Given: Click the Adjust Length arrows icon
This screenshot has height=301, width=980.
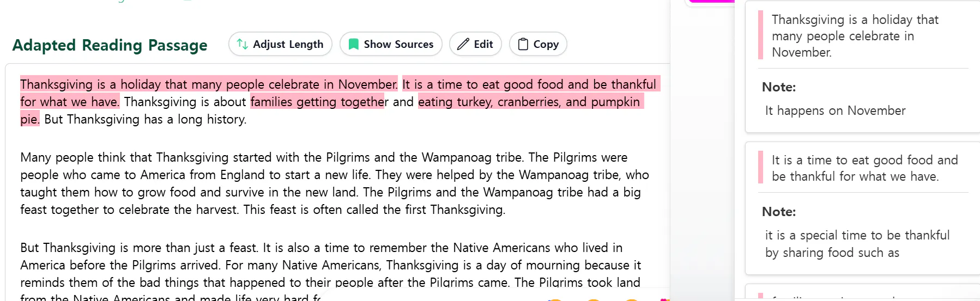Looking at the screenshot, I should (x=243, y=44).
